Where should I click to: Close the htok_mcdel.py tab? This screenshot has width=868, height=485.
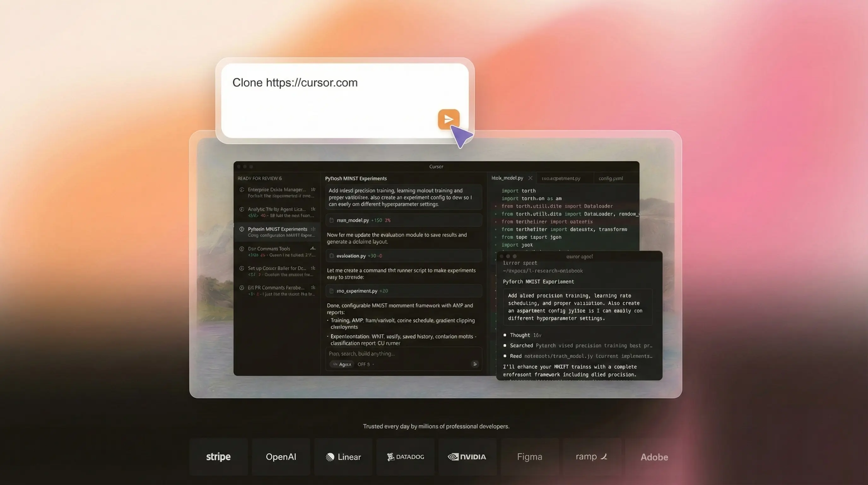[531, 178]
